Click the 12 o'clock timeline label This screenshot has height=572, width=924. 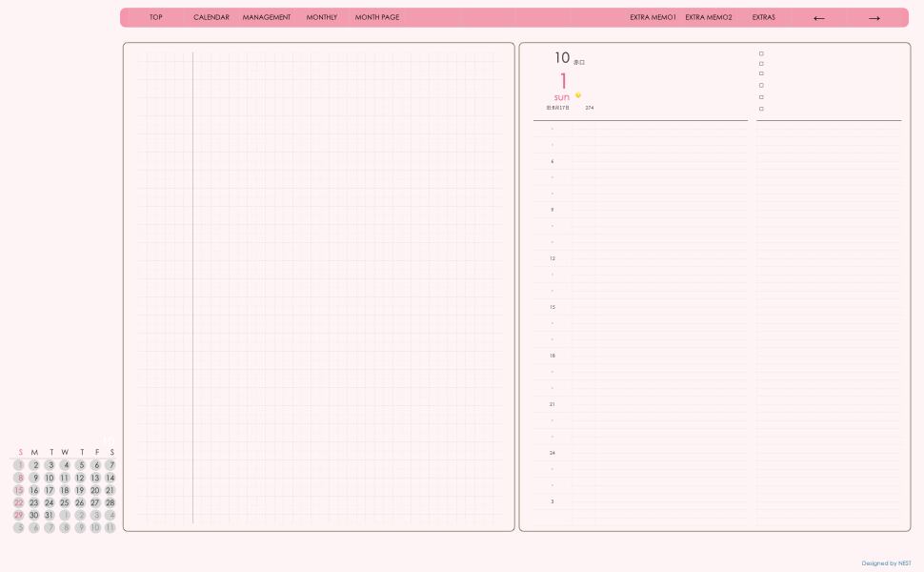tap(552, 258)
